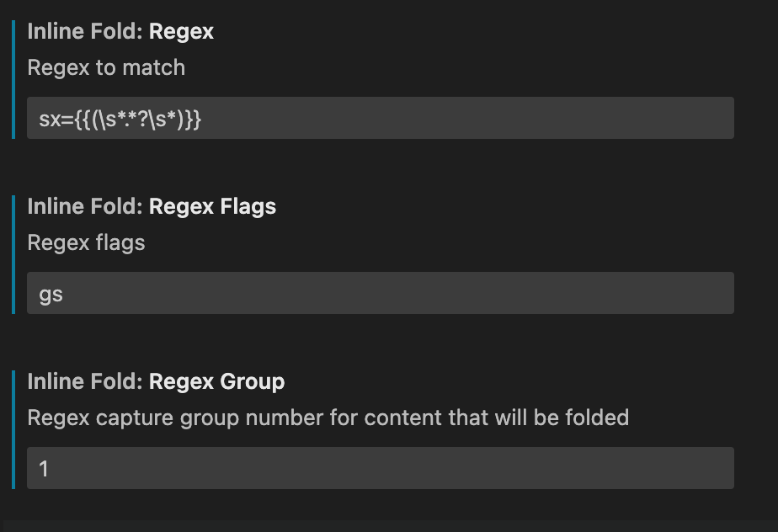The width and height of the screenshot is (778, 532).
Task: Click the modified indicator beside Regex Group
Action: point(13,429)
